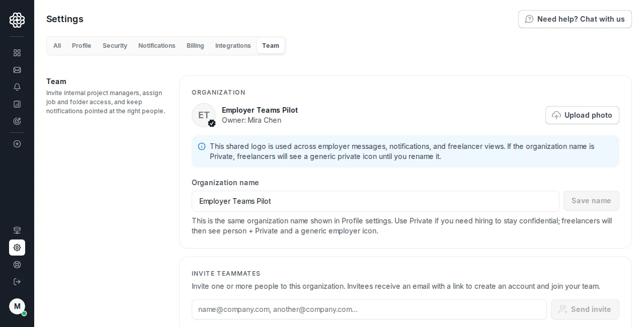644x327 pixels.
Task: Open messages envelope icon in sidebar
Action: pos(17,70)
